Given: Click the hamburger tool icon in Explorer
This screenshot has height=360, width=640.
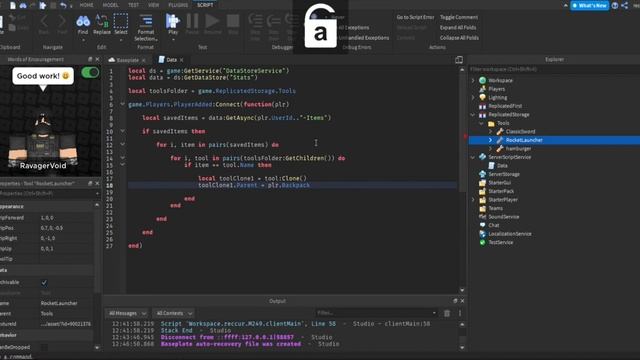Looking at the screenshot, I should tap(500, 149).
